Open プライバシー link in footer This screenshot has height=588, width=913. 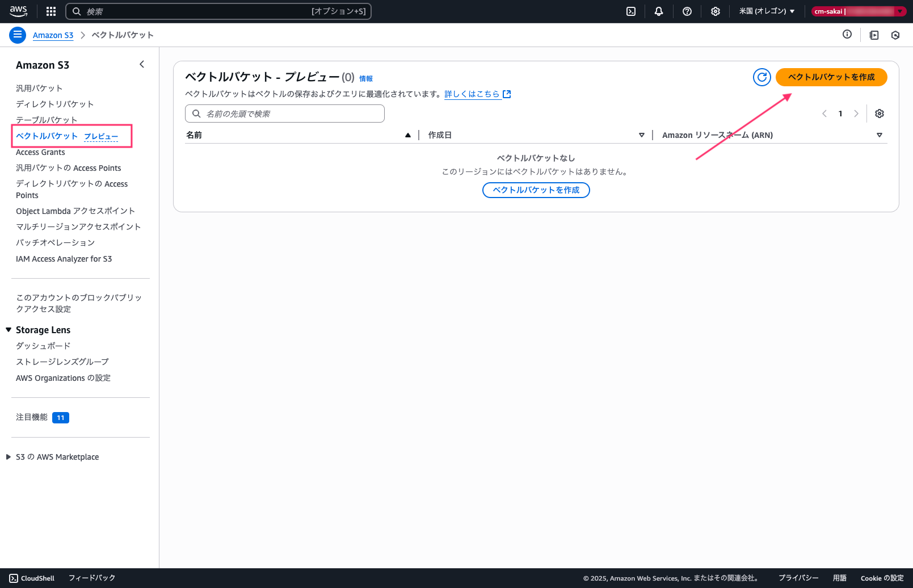pyautogui.click(x=798, y=578)
